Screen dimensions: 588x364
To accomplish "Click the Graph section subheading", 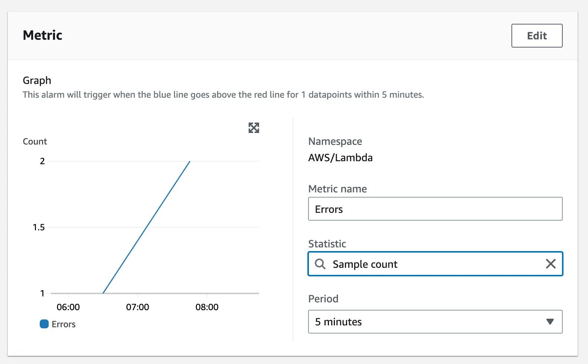I will pyautogui.click(x=37, y=80).
